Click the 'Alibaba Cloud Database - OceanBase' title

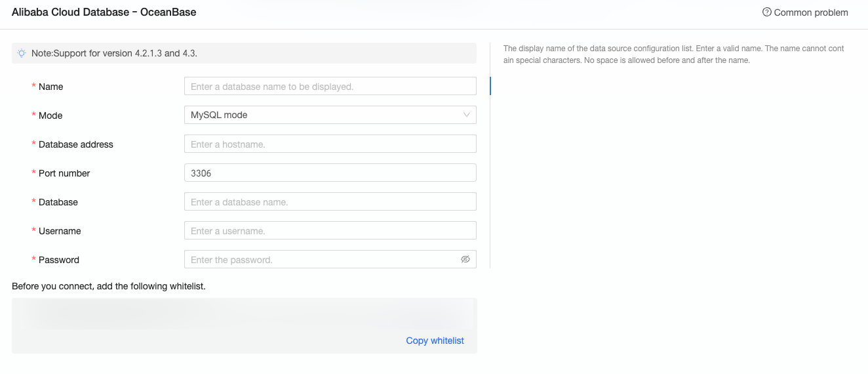click(x=104, y=12)
